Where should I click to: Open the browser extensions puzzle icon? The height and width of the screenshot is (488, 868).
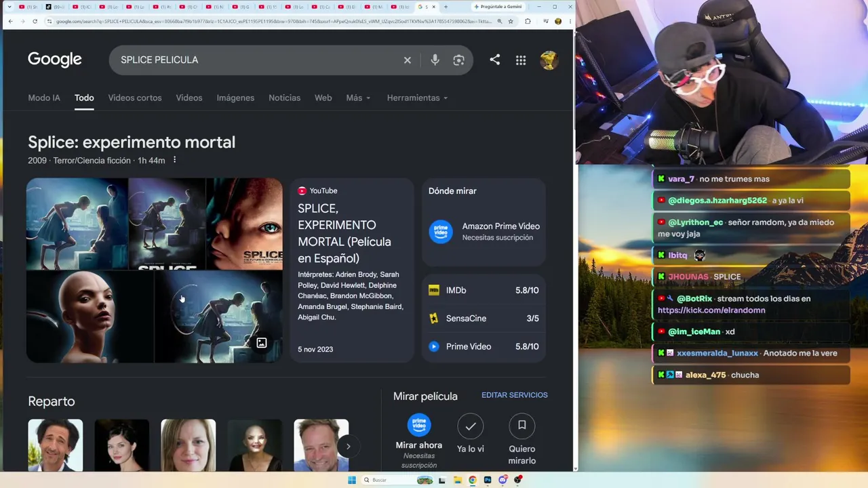point(528,21)
